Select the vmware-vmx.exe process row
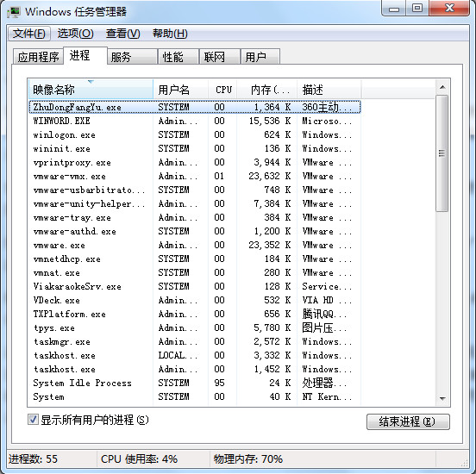The height and width of the screenshot is (474, 476). (195, 176)
